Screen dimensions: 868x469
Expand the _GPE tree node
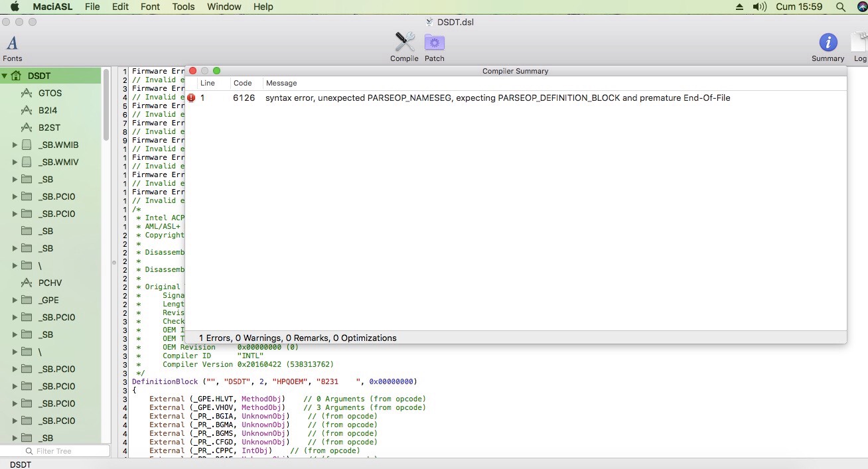(15, 300)
